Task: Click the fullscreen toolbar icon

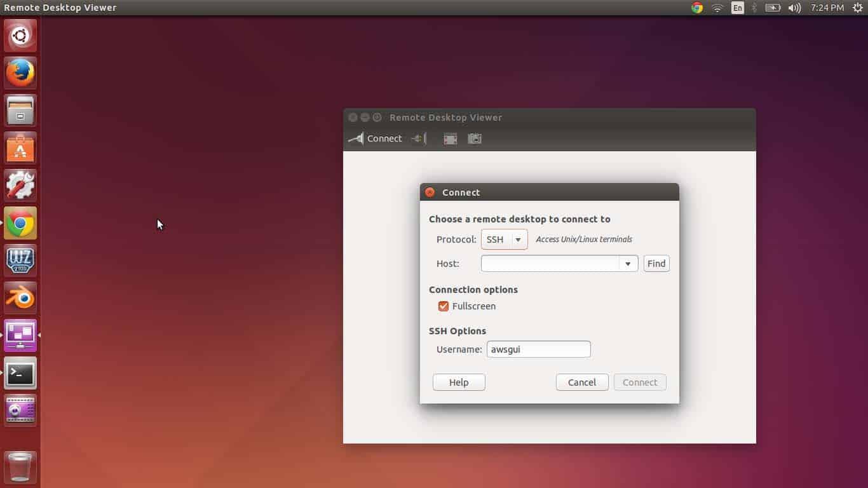Action: pos(451,139)
